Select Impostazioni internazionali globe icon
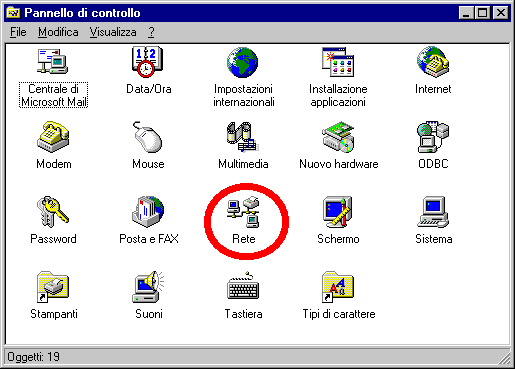Image resolution: width=515 pixels, height=369 pixels. [x=243, y=62]
